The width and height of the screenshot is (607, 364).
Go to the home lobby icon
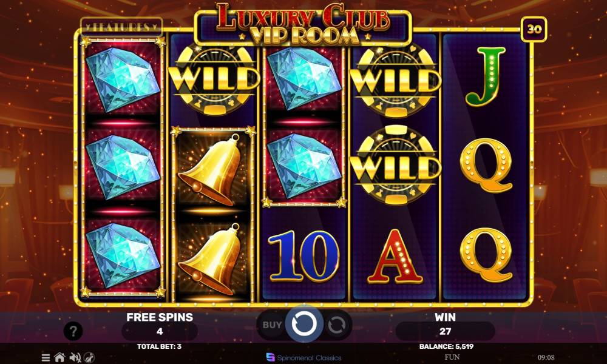coord(59,357)
